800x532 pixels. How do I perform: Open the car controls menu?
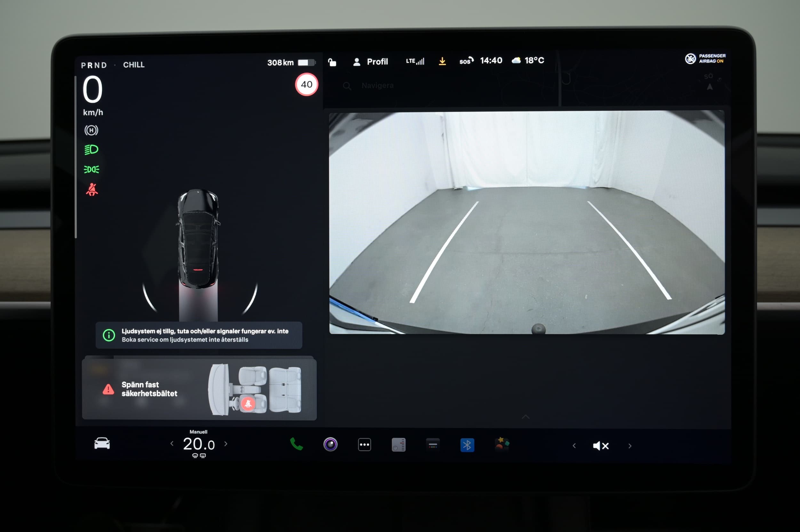102,443
